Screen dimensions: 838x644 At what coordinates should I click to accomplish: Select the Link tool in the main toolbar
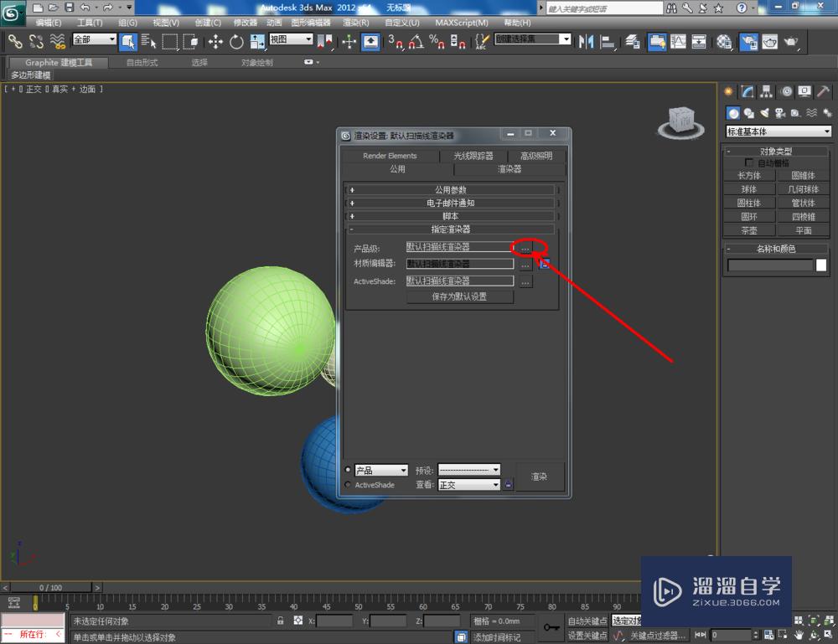14,41
